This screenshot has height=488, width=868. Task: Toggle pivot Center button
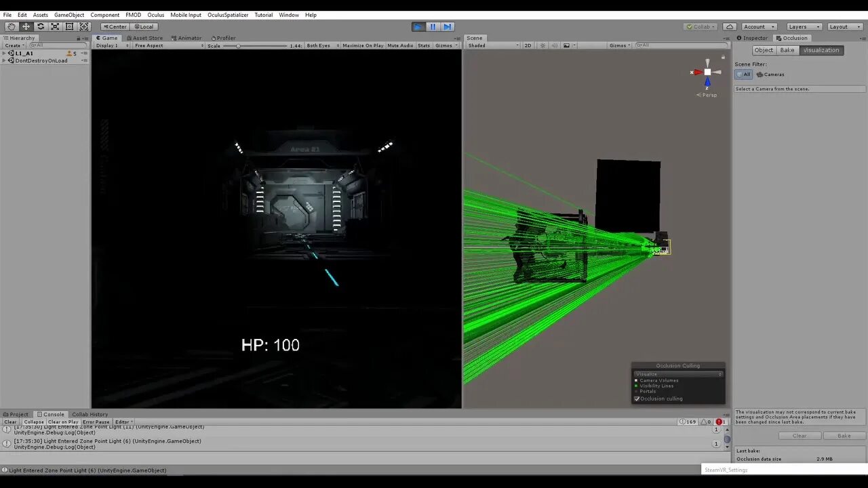(115, 26)
